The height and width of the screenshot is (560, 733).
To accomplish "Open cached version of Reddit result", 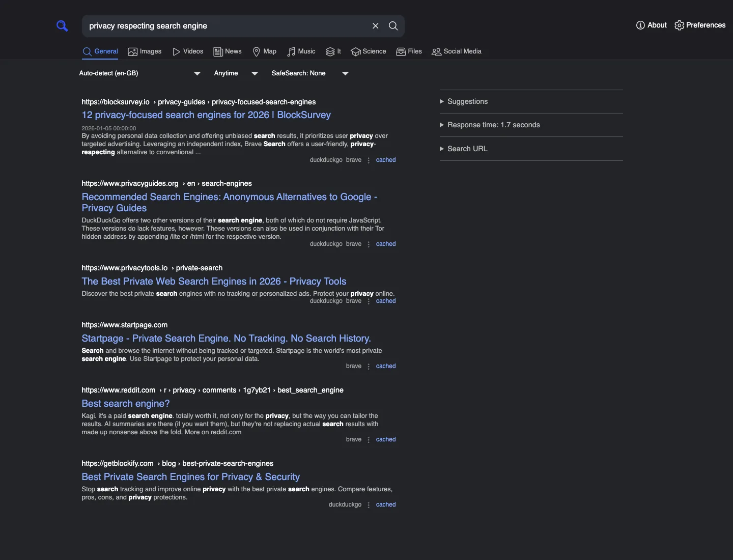I will coord(386,439).
